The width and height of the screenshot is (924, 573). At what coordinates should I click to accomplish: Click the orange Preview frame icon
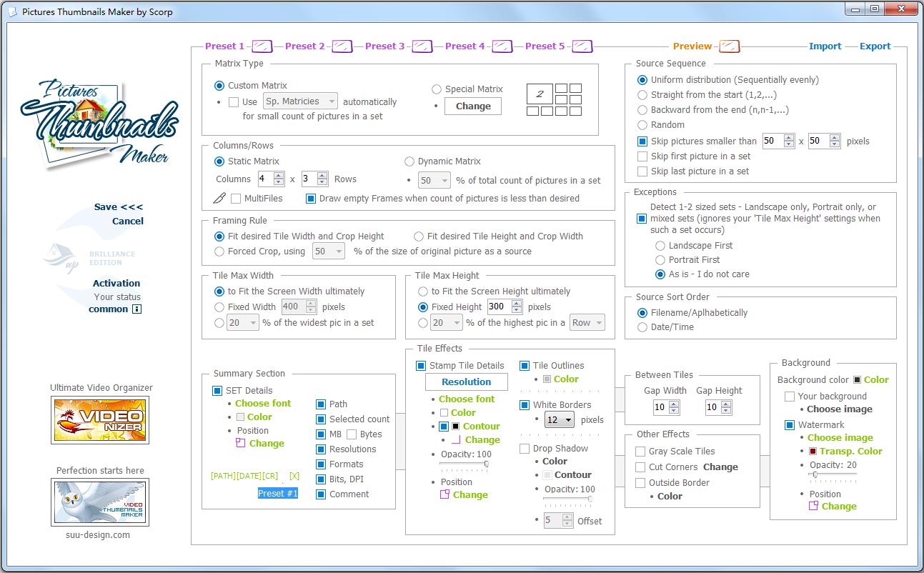[x=729, y=46]
